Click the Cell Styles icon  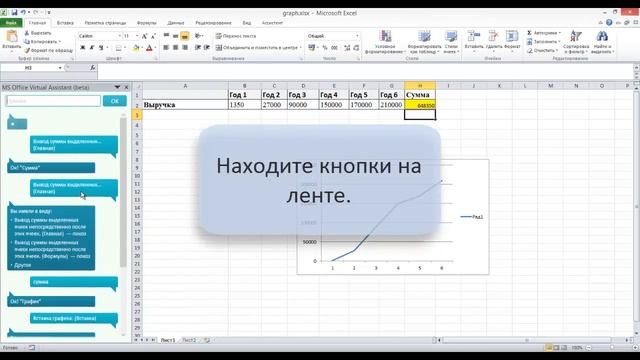[x=451, y=36]
